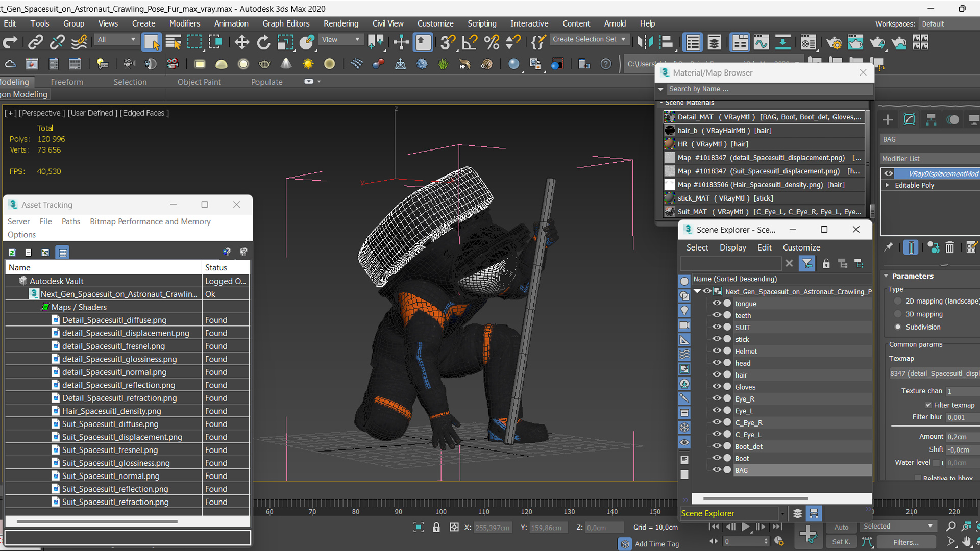This screenshot has width=980, height=551.
Task: Expand the Editable Poly modifier entry
Action: coord(888,185)
